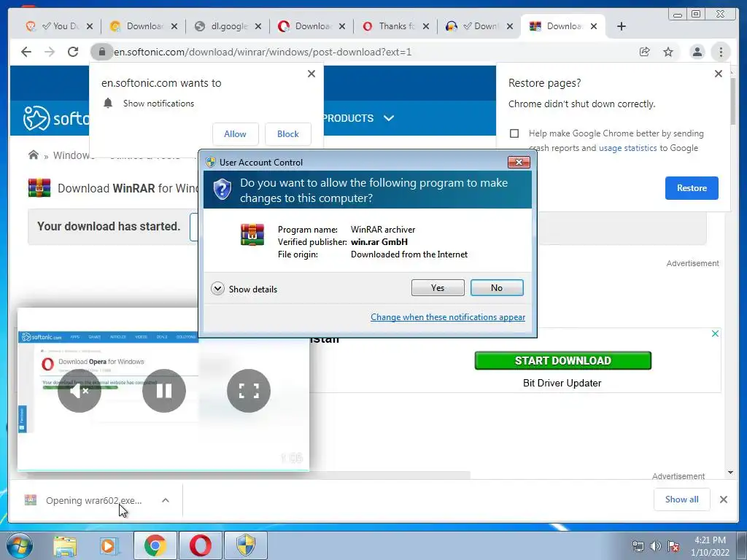Block notifications from en.softonic.com
This screenshot has width=747, height=560.
(x=287, y=134)
